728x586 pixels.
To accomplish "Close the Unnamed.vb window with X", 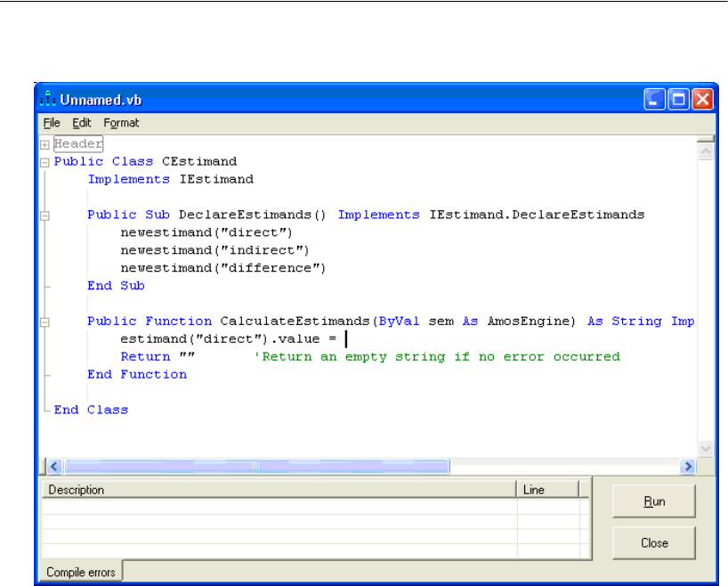I will (702, 99).
